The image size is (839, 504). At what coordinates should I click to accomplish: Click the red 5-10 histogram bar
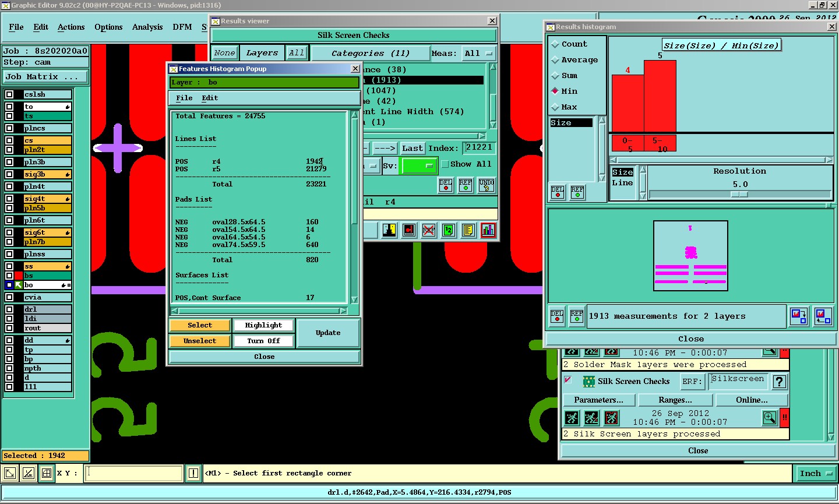[660, 96]
